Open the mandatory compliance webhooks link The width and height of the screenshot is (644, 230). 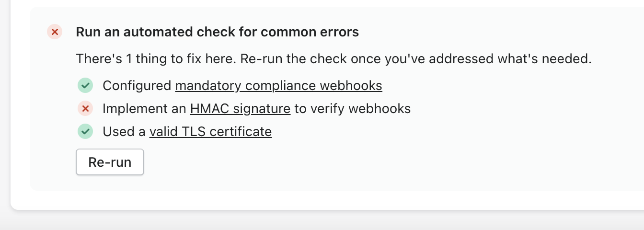click(278, 86)
